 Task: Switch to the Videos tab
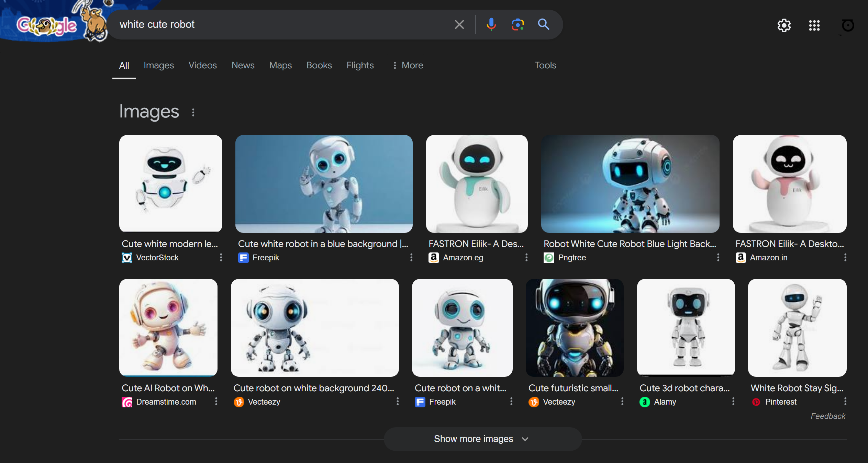coord(203,65)
